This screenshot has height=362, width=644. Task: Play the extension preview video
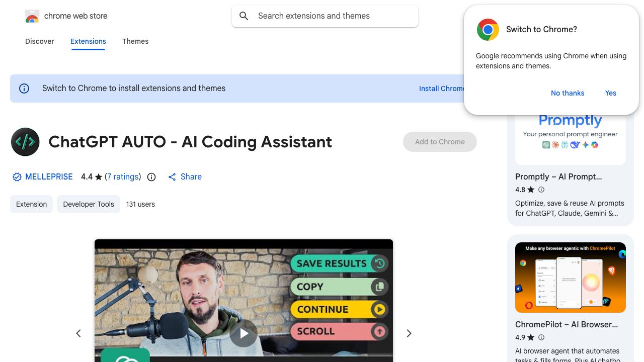244,333
